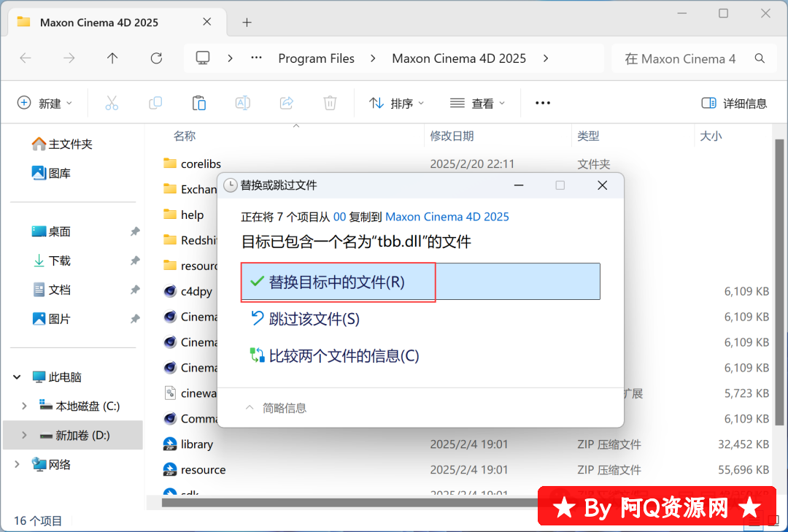
Task: Expand Local Disk (C:) in the tree
Action: (x=24, y=406)
